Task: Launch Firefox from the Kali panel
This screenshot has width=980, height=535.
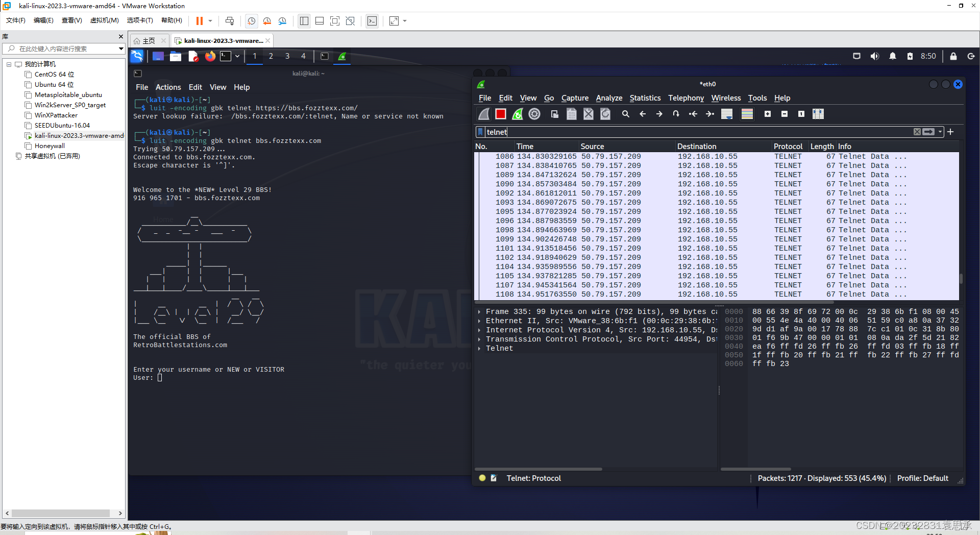Action: [210, 56]
